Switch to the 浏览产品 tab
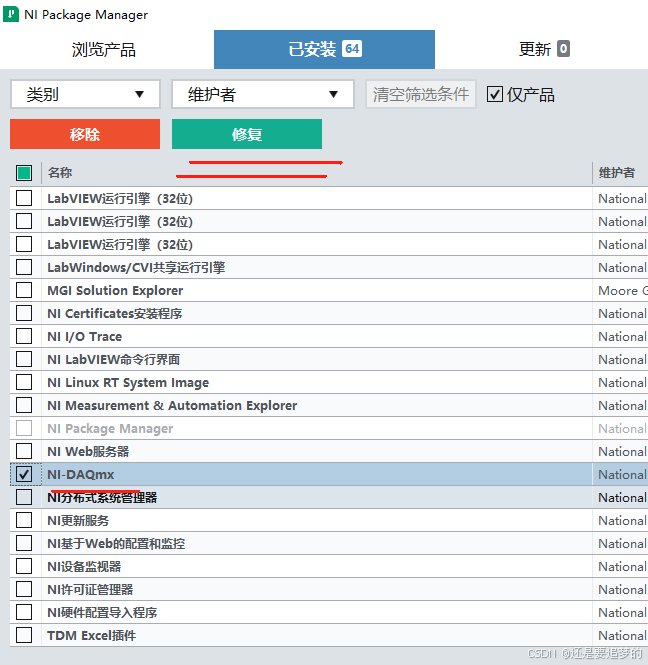The height and width of the screenshot is (665, 648). coord(104,50)
